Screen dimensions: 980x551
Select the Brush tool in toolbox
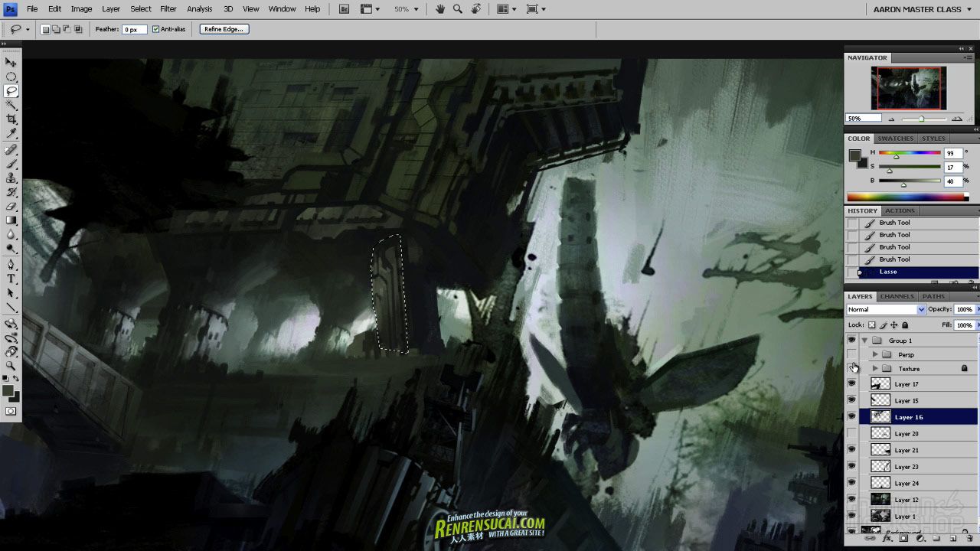pyautogui.click(x=11, y=164)
